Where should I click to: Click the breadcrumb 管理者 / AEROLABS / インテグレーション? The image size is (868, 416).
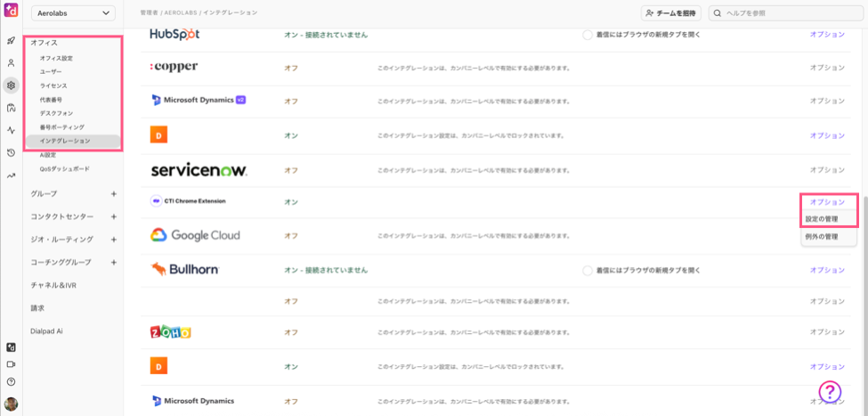pos(199,12)
